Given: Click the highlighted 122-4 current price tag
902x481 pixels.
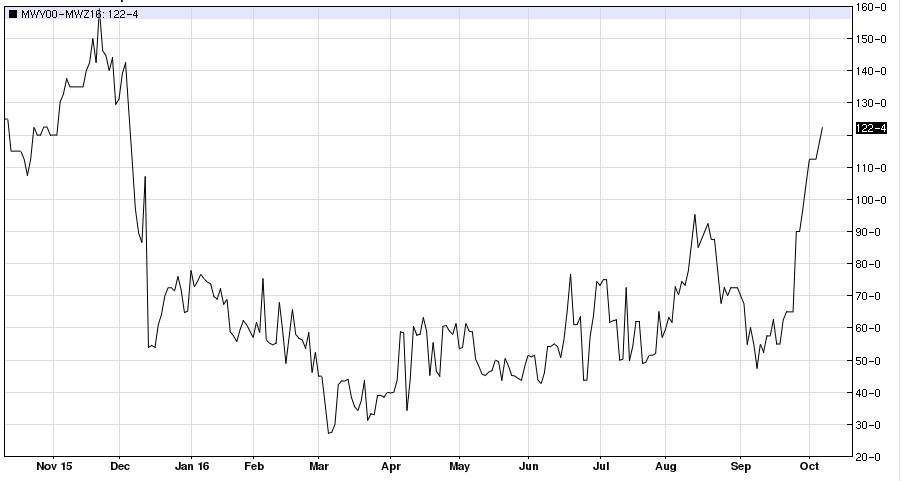Looking at the screenshot, I should coord(872,128).
